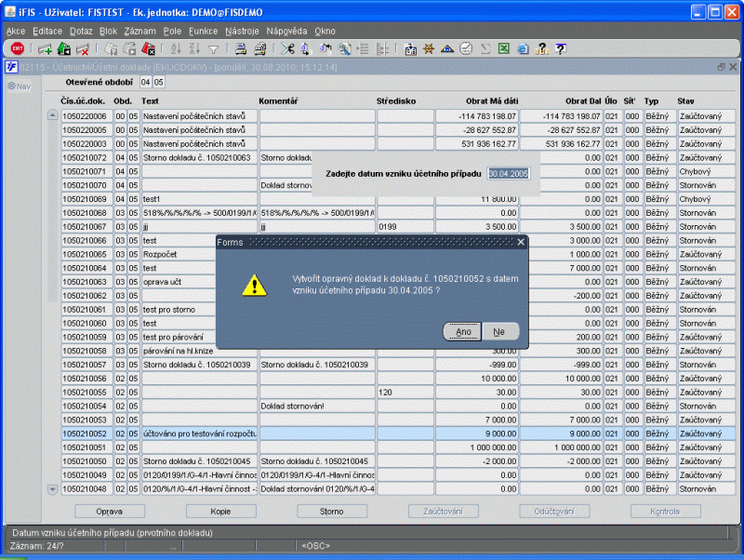Close the Forms dialog with X

(521, 242)
